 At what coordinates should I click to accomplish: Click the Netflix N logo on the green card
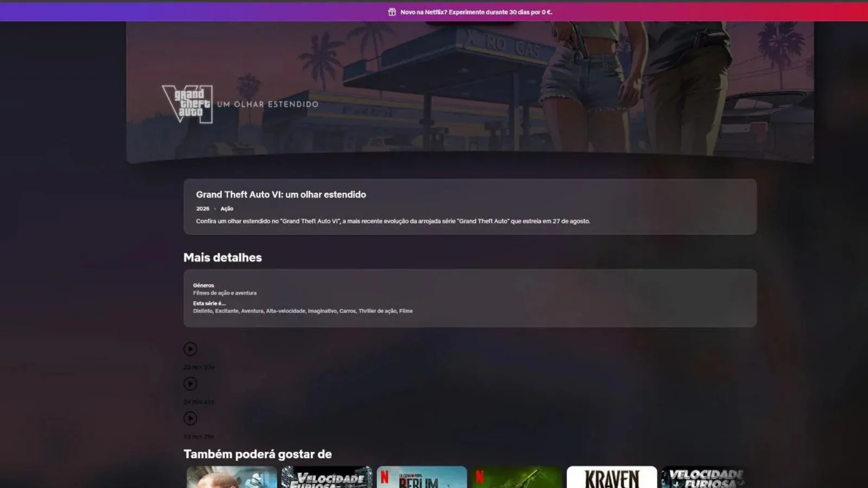pyautogui.click(x=480, y=477)
